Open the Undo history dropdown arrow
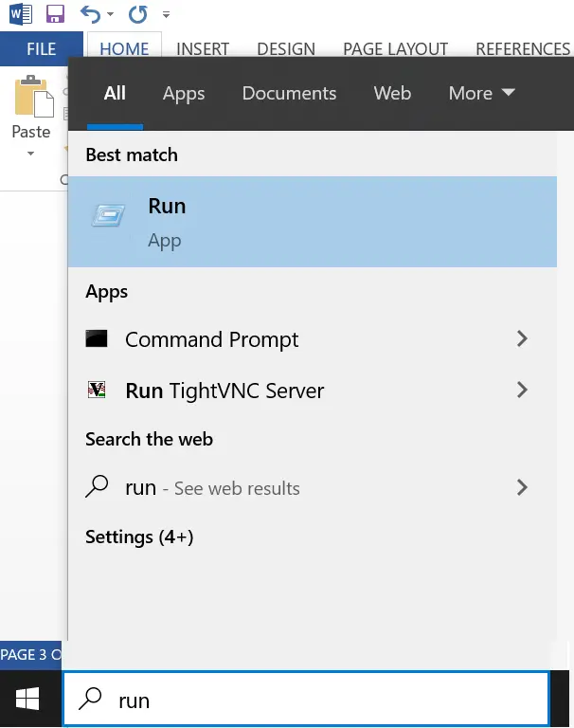 click(111, 14)
